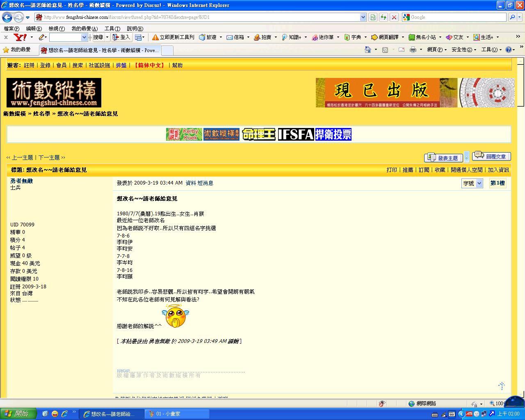Open the 工具(T) menu in menu bar
The image size is (525, 420).
[112, 29]
